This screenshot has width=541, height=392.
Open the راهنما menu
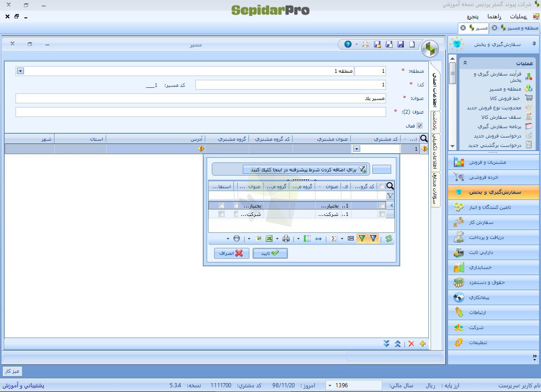[494, 16]
